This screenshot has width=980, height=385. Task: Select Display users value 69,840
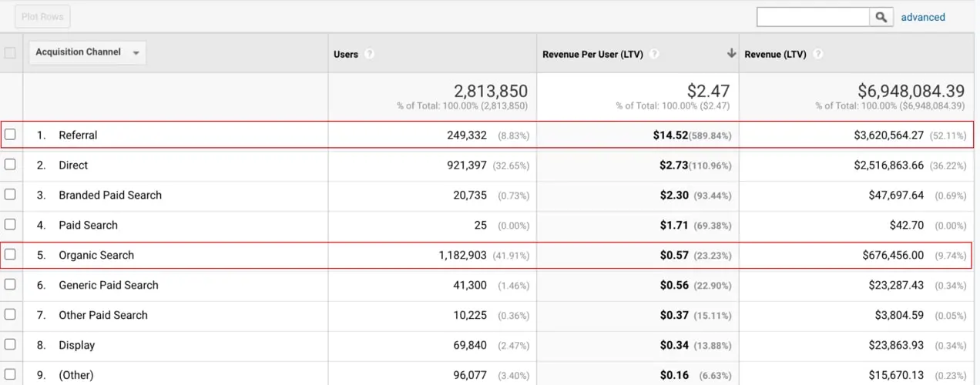click(470, 345)
